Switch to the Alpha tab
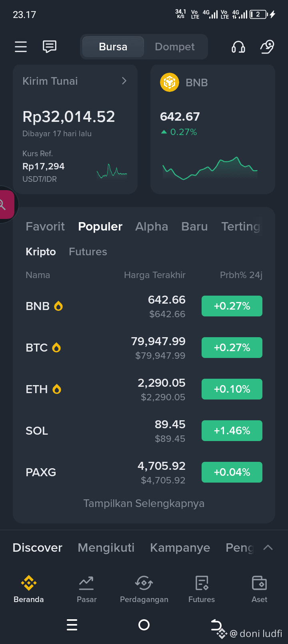The height and width of the screenshot is (644, 288). coord(152,227)
